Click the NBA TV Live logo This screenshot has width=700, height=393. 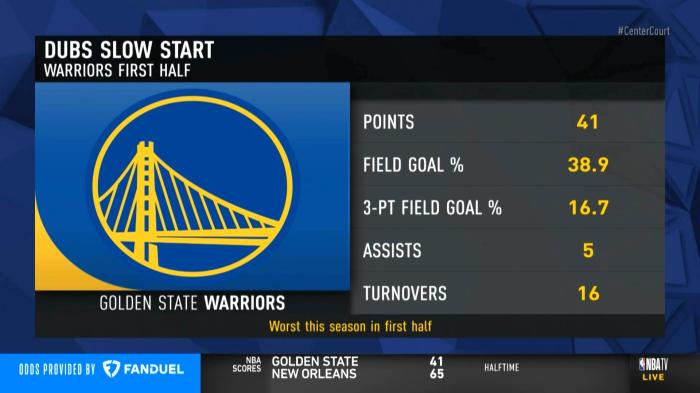(653, 369)
